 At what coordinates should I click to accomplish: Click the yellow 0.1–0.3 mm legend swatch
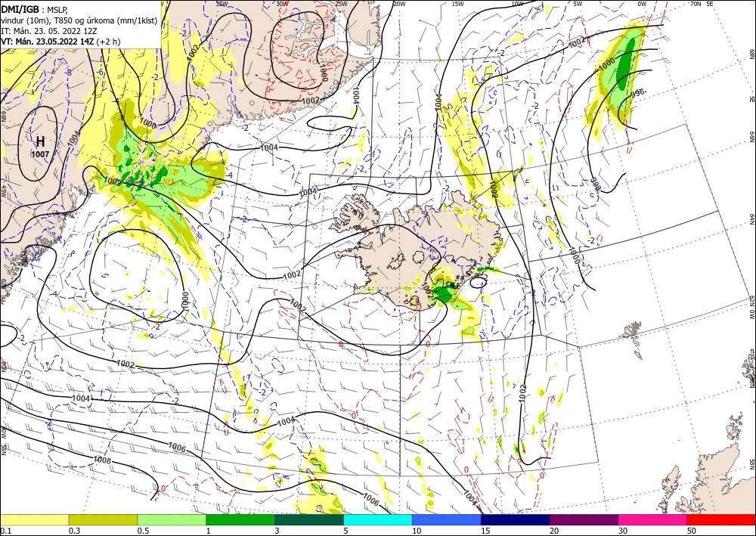(x=34, y=519)
